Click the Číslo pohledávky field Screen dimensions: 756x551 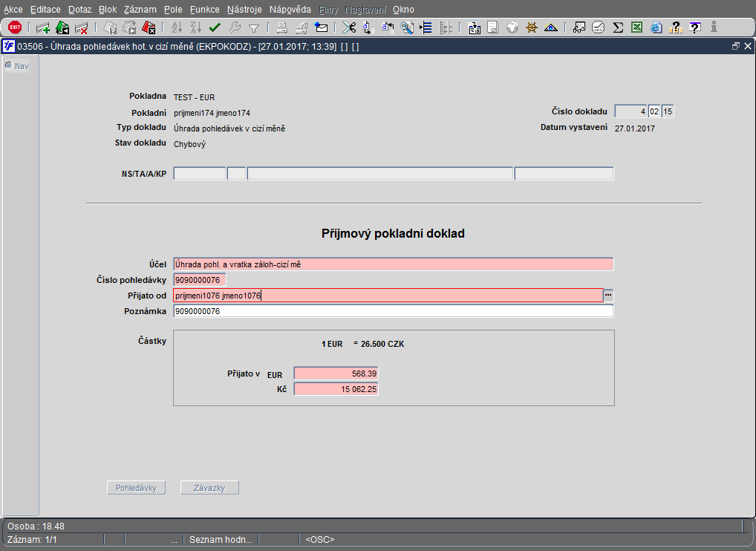[x=199, y=280]
